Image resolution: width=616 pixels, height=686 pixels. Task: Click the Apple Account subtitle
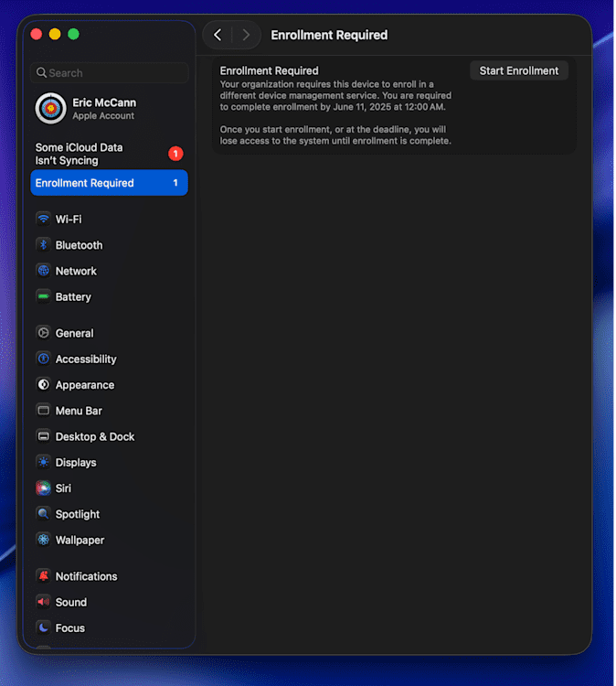click(103, 115)
